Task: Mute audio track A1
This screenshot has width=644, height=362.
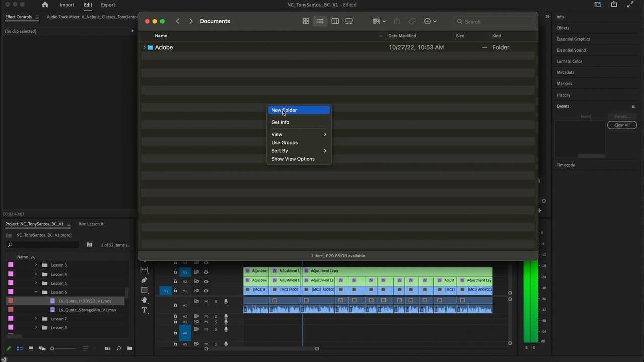Action: coord(206,302)
